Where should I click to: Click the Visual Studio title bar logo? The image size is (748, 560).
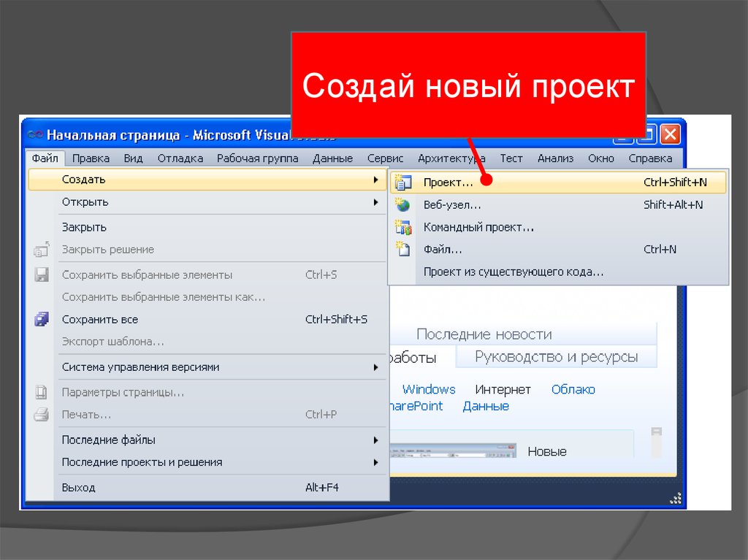tap(35, 135)
